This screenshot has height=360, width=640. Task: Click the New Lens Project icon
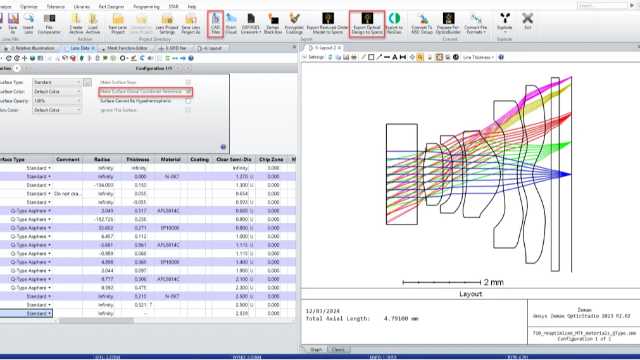118,23
